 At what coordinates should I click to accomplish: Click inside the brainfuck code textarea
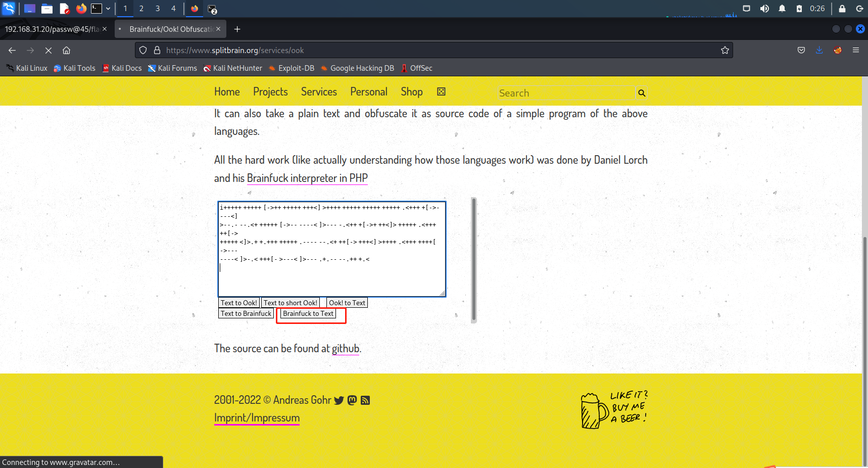click(332, 249)
